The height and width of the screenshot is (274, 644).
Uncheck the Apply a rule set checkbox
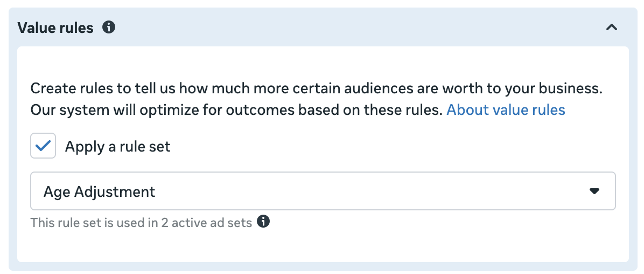tap(43, 146)
